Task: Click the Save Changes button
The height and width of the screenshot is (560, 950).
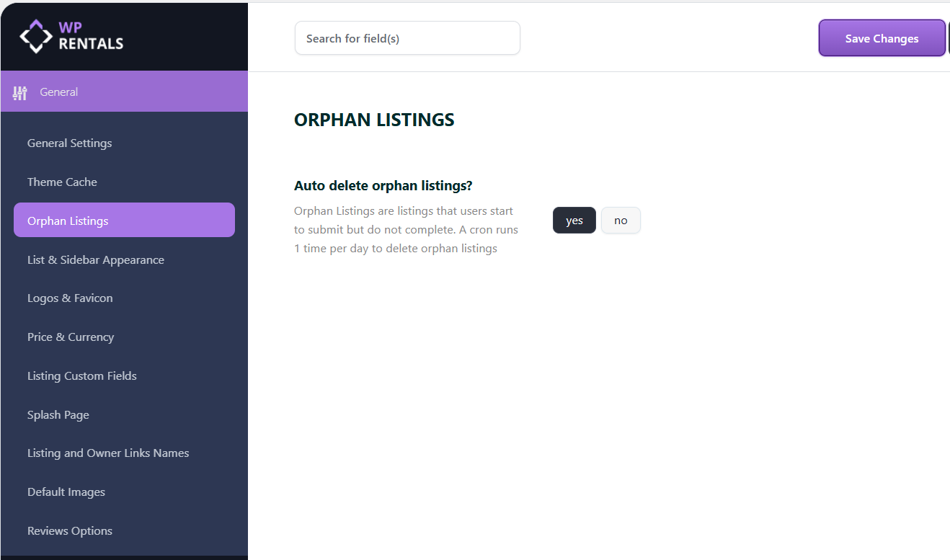Action: (882, 38)
